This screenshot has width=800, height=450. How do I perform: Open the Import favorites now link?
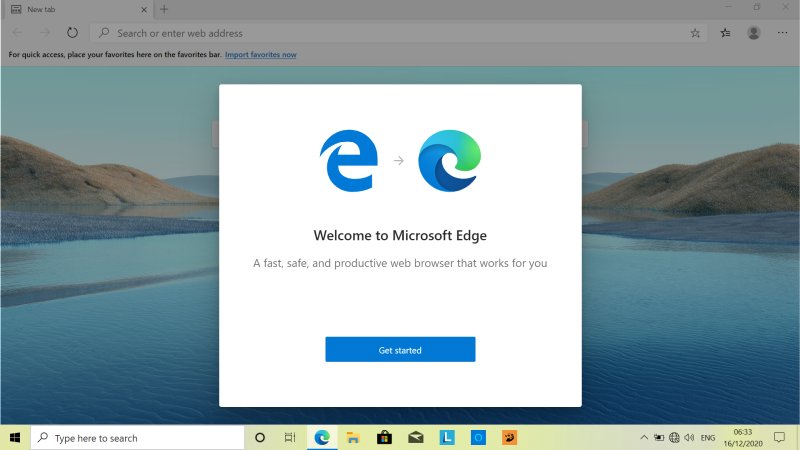click(x=261, y=55)
